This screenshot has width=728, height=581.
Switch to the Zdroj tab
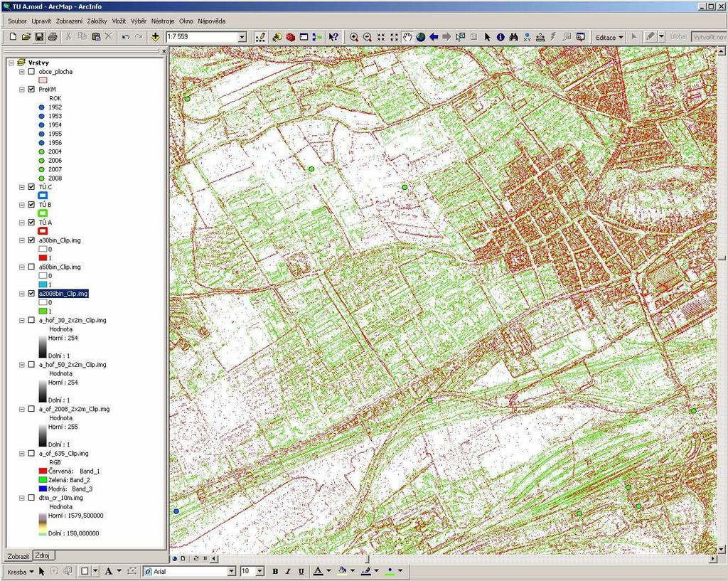[x=42, y=555]
